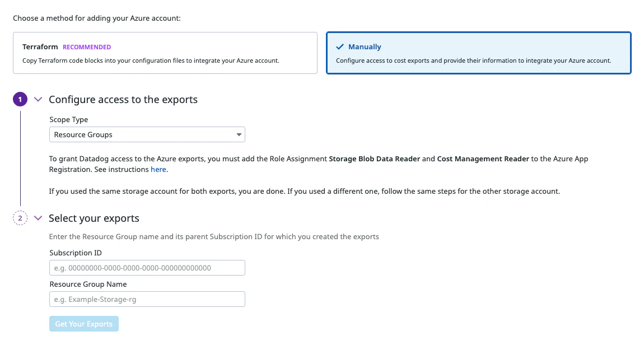The width and height of the screenshot is (644, 345).
Task: Click the Scope Type dropdown arrow
Action: pos(239,135)
